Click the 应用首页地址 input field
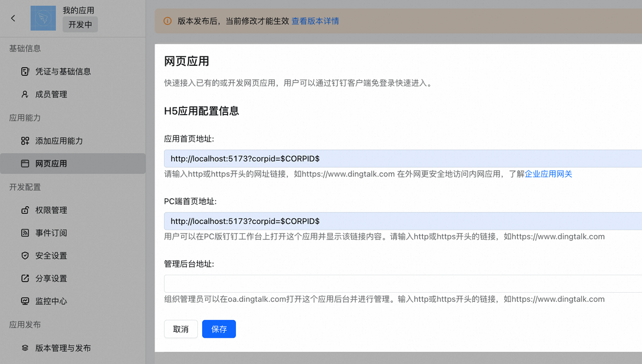 403,159
